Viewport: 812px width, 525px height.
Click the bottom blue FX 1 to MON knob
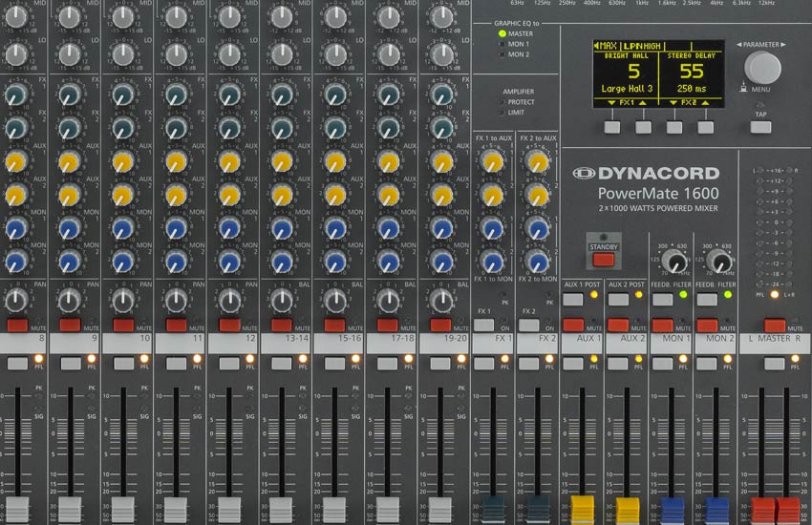point(492,262)
